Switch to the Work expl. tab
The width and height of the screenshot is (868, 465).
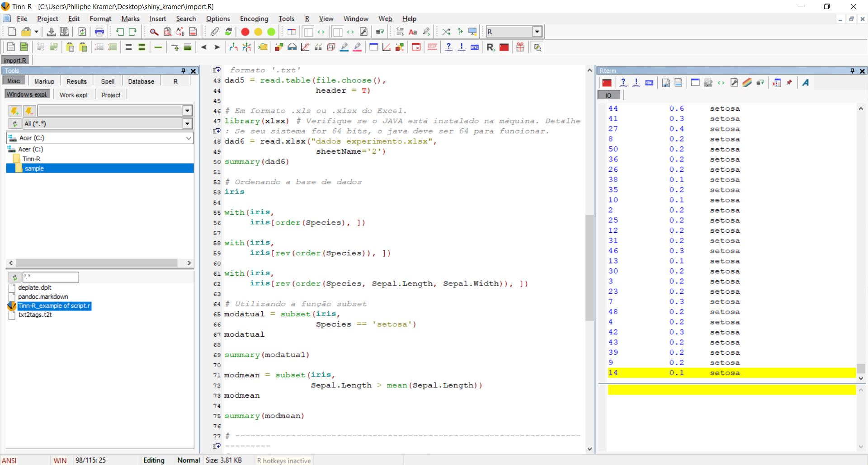point(74,95)
